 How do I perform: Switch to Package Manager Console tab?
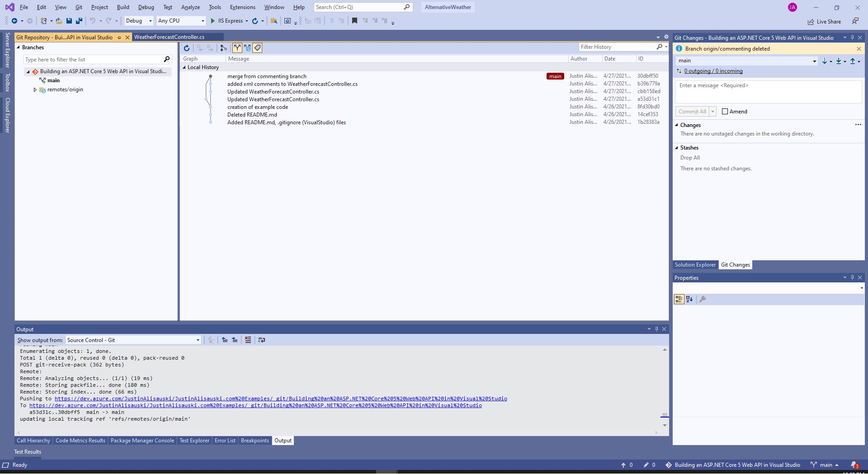click(142, 441)
